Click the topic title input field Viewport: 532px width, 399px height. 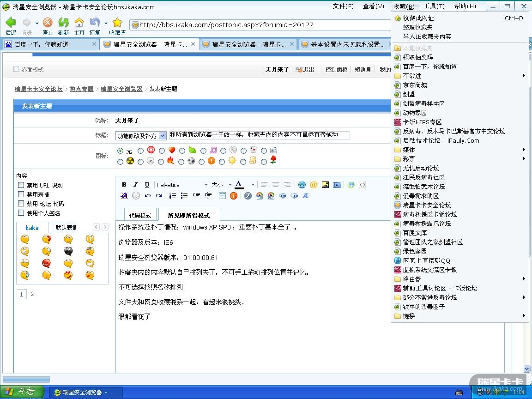pyautogui.click(x=259, y=135)
